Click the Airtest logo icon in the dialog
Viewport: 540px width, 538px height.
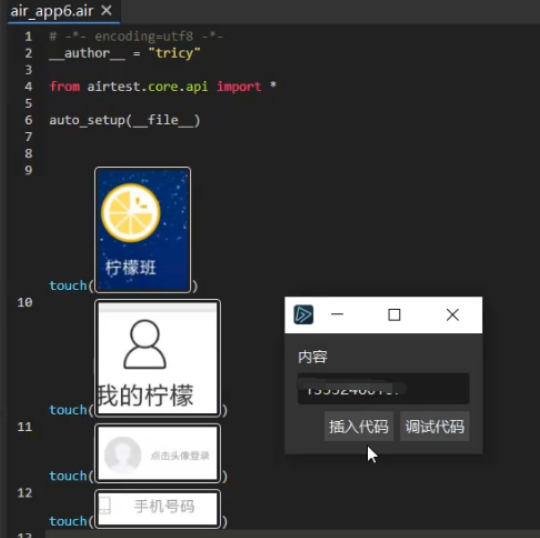click(303, 314)
